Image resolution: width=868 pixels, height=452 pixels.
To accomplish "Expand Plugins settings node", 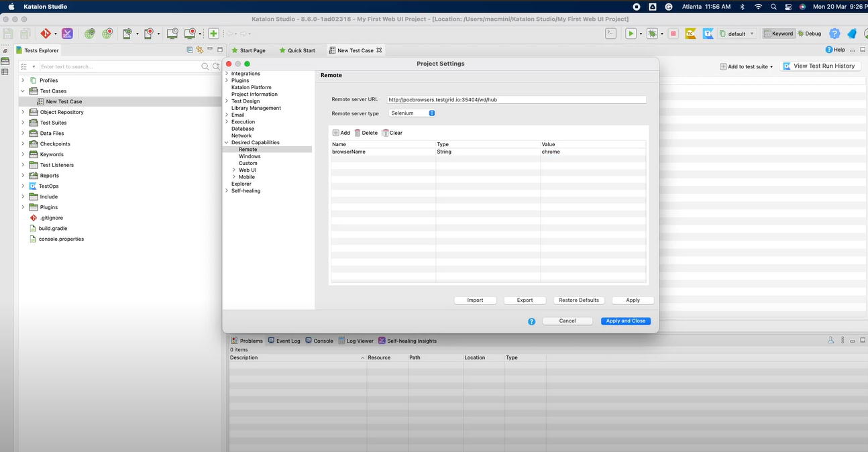I will (227, 80).
